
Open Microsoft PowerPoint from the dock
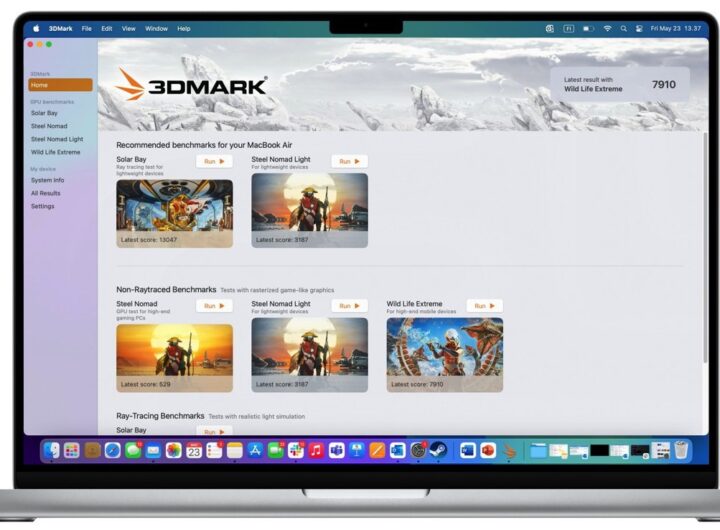point(488,451)
